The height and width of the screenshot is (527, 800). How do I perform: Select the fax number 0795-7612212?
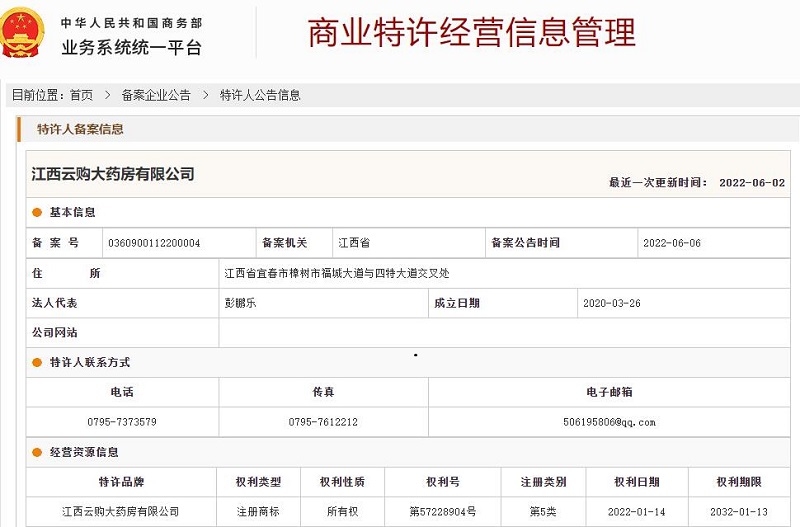coord(323,422)
